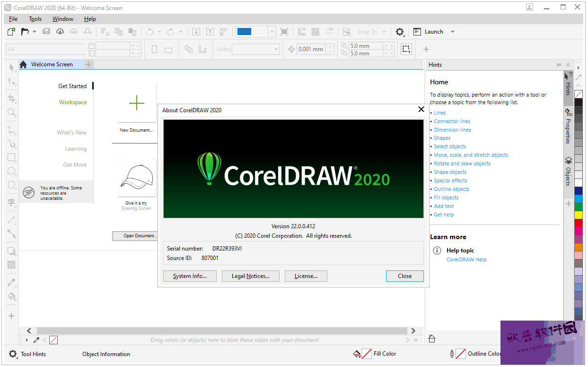The width and height of the screenshot is (588, 367).
Task: Select the Text tool
Action: (x=12, y=203)
